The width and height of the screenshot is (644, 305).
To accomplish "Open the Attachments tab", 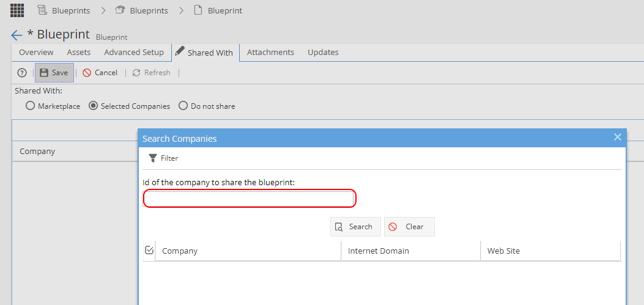I will (x=271, y=52).
